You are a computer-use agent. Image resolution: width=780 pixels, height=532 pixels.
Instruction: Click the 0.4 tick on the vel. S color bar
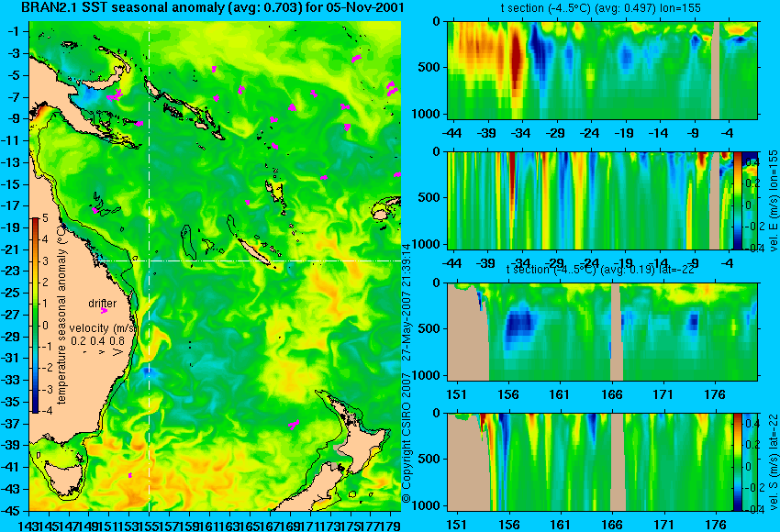point(752,424)
